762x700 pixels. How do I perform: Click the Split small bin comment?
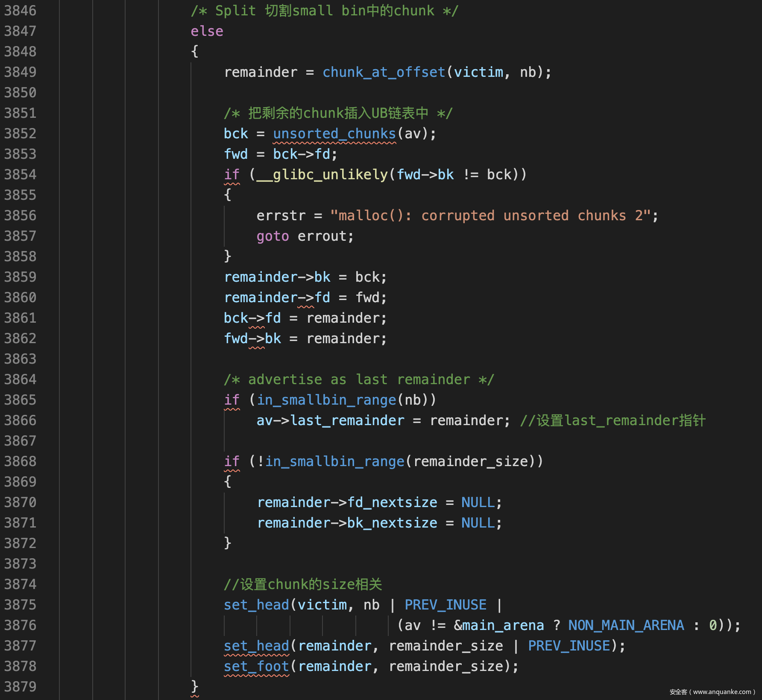click(x=324, y=11)
